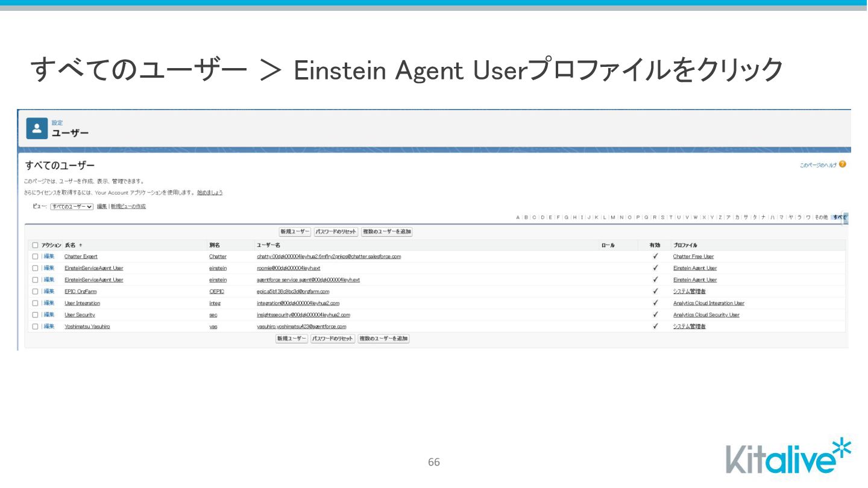Click the user icon beside the ユーザー heading
The width and height of the screenshot is (868, 488).
37,128
